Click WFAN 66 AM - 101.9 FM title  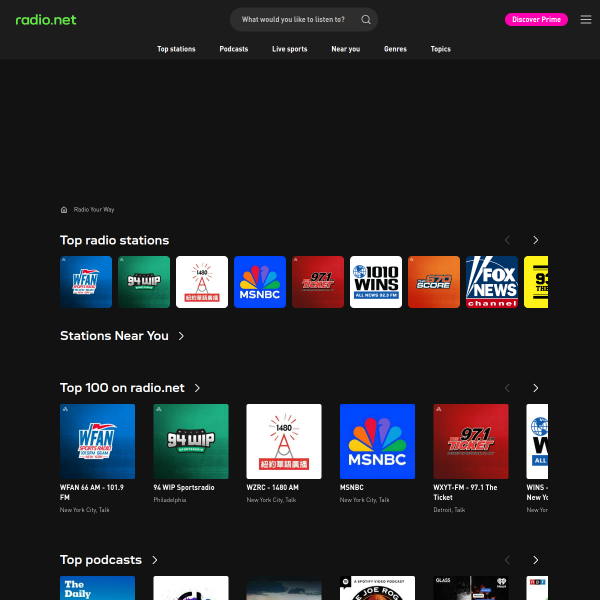pyautogui.click(x=92, y=492)
